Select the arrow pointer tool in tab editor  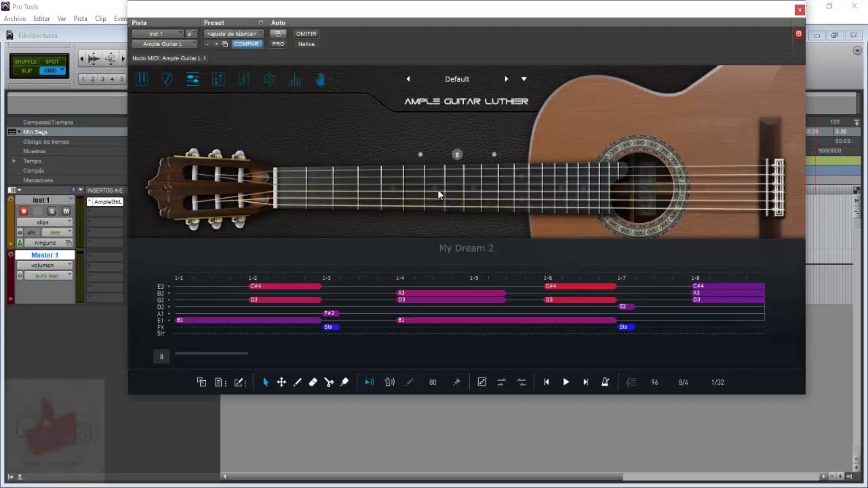click(265, 382)
